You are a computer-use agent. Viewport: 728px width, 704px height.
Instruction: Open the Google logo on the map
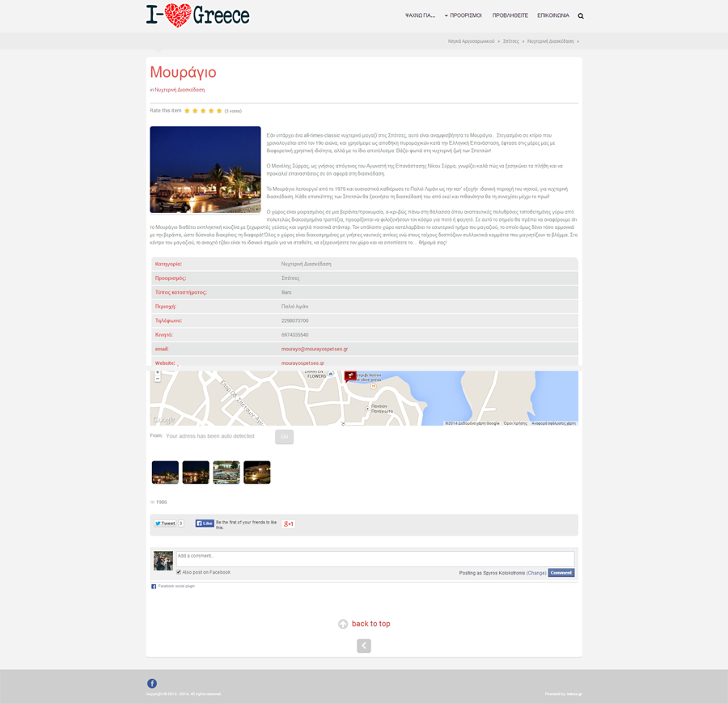(163, 419)
